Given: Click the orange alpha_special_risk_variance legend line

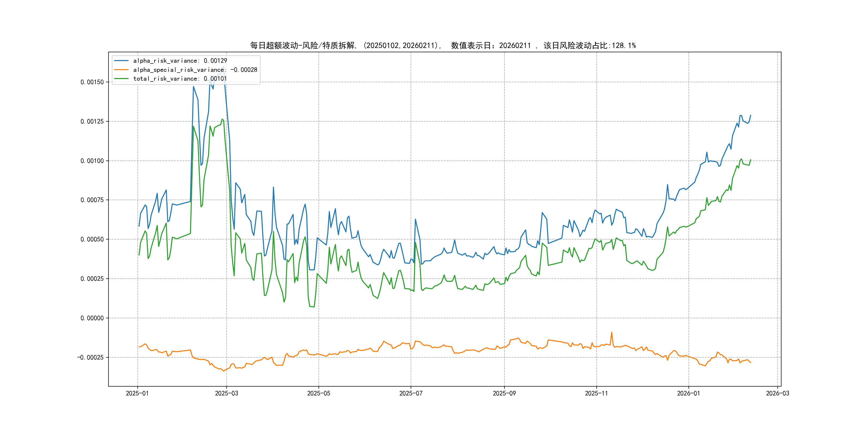Looking at the screenshot, I should (x=121, y=70).
